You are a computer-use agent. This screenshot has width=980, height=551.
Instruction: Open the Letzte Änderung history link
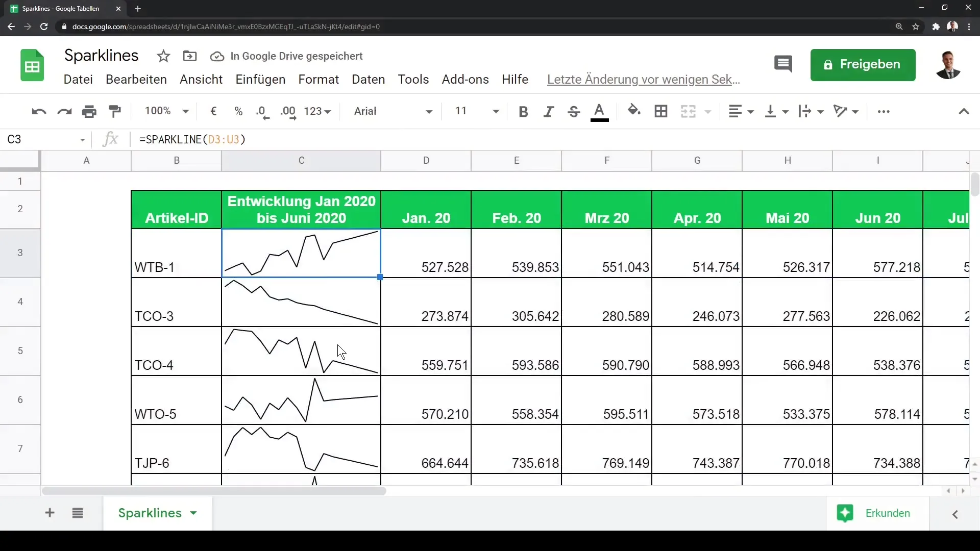(x=643, y=80)
